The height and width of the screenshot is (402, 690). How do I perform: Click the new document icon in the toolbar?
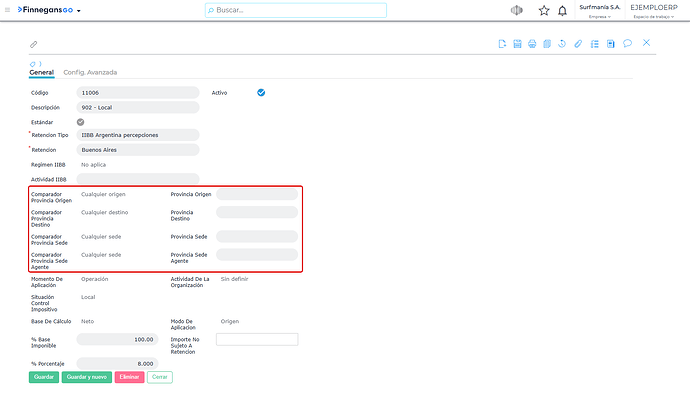click(502, 44)
